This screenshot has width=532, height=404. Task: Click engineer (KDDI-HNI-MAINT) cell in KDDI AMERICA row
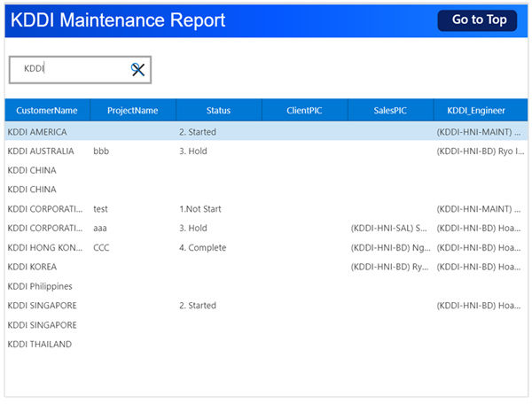pos(479,132)
